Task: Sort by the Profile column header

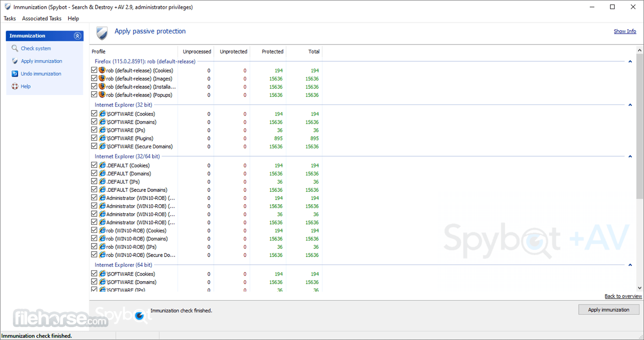Action: (x=134, y=52)
